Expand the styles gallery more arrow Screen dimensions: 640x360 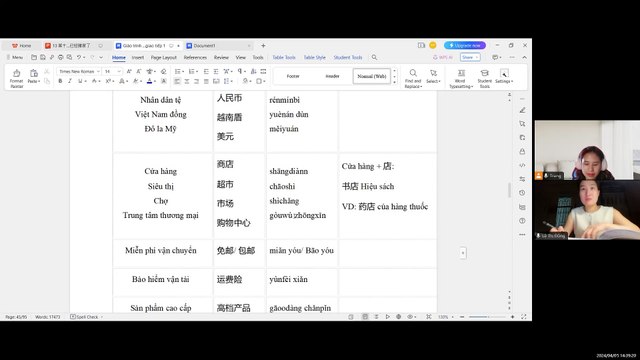394,82
